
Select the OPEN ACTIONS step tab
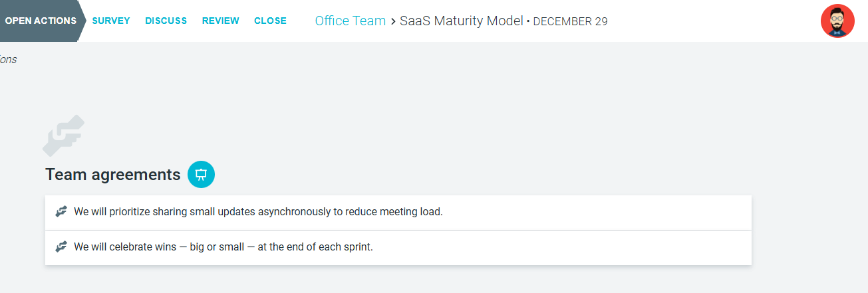[40, 21]
